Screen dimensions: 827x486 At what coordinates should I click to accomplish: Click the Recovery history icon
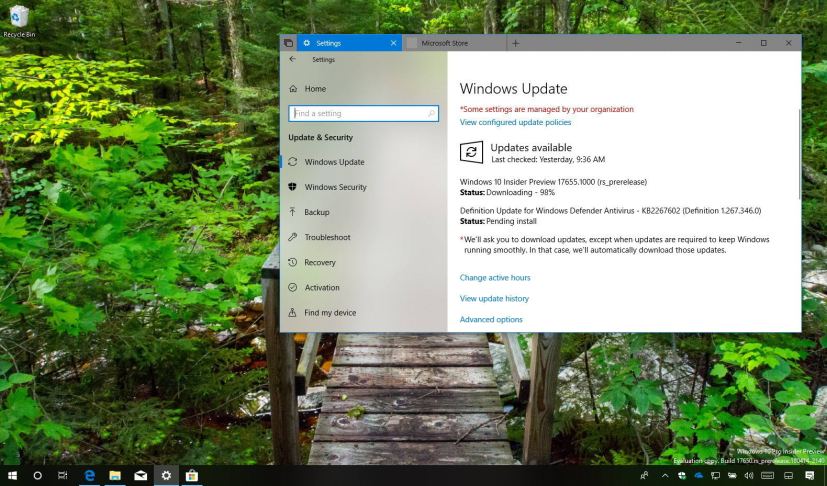click(x=293, y=262)
